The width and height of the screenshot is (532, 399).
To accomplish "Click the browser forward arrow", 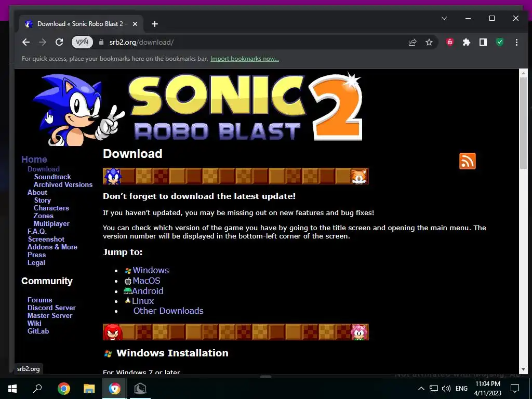I will point(43,42).
